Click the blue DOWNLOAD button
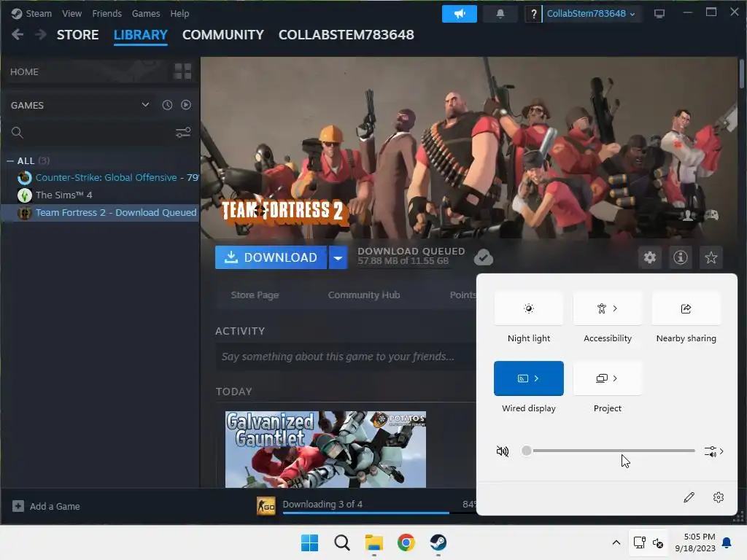 pyautogui.click(x=271, y=257)
